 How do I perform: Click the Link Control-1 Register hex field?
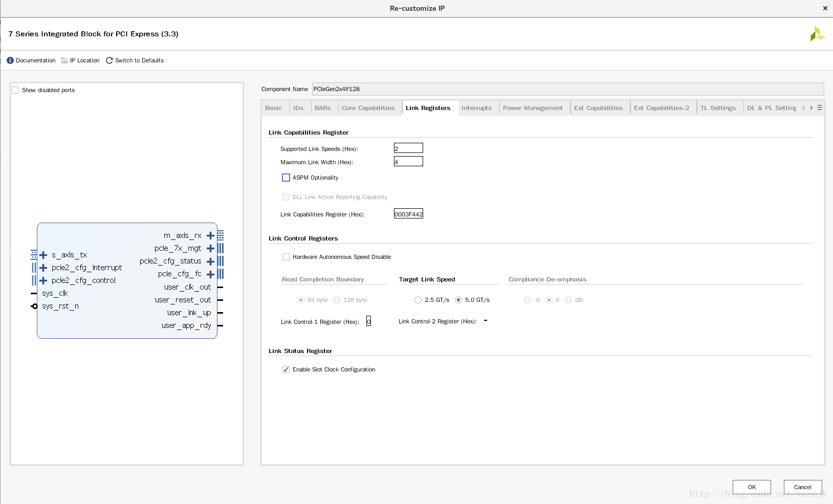(368, 321)
